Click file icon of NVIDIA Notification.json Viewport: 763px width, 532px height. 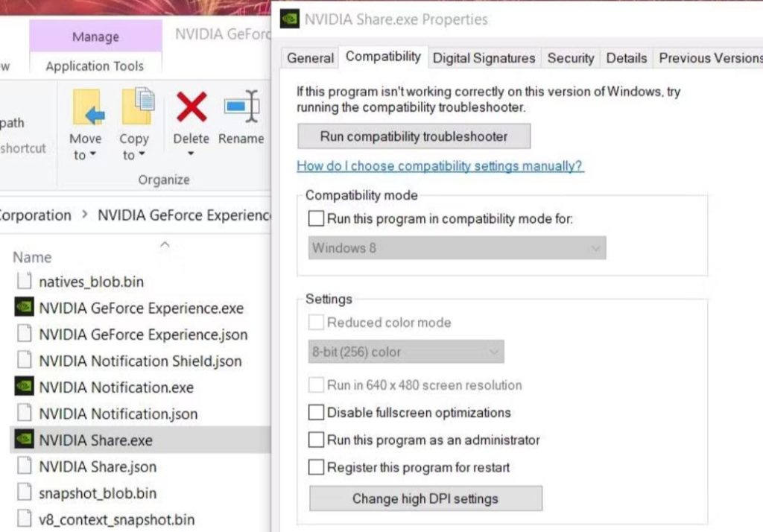25,413
